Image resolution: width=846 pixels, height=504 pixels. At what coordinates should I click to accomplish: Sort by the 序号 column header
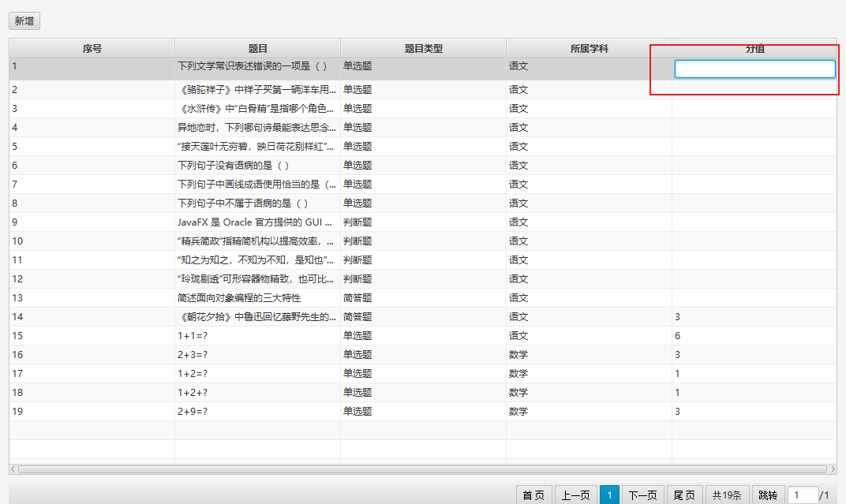tap(92, 48)
